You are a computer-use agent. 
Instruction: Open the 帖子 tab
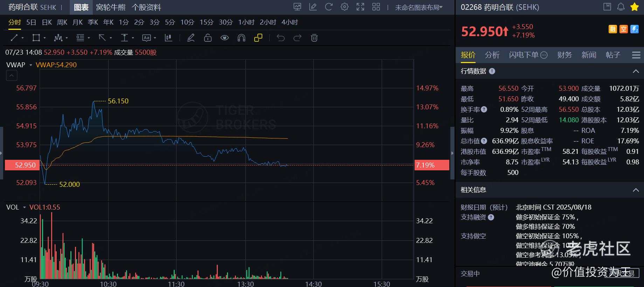coord(613,55)
